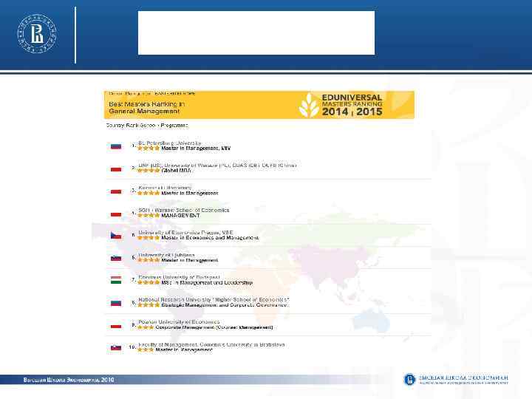Click the HSE round emblem logo in header
532x399 pixels.
coord(37,33)
